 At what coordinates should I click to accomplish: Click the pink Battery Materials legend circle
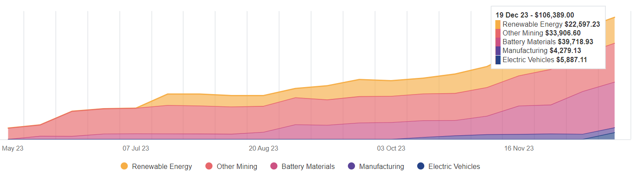tap(274, 166)
